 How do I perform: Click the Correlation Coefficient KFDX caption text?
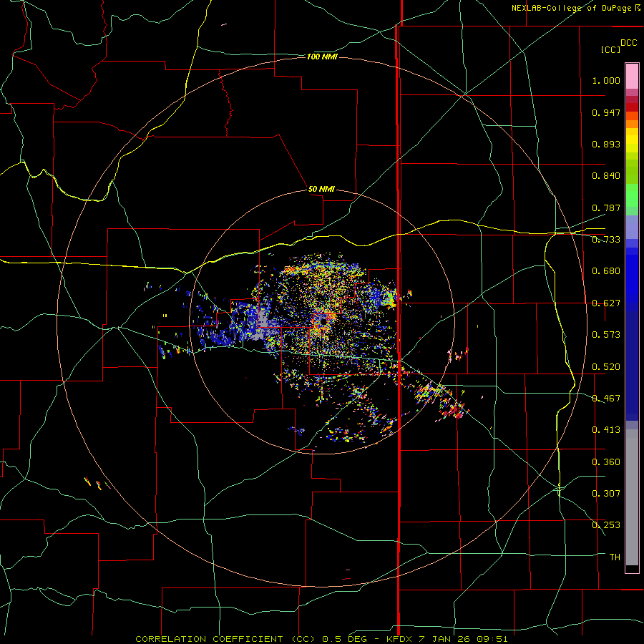[x=321, y=639]
